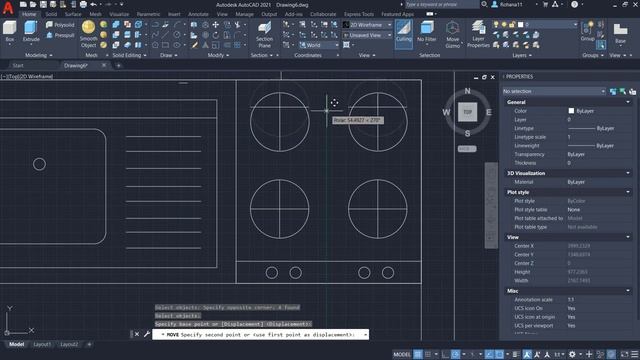Toggle 2D object snap in status bar
The image size is (640, 360).
tap(499, 354)
